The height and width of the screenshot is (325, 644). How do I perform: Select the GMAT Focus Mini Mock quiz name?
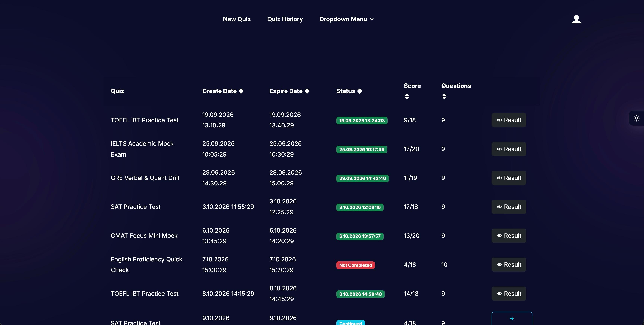point(144,236)
